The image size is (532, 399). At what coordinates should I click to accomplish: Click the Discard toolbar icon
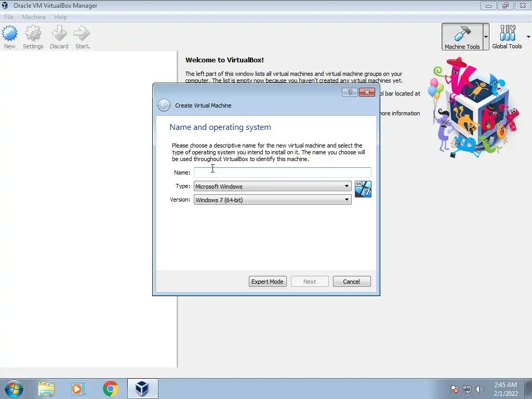tap(59, 37)
